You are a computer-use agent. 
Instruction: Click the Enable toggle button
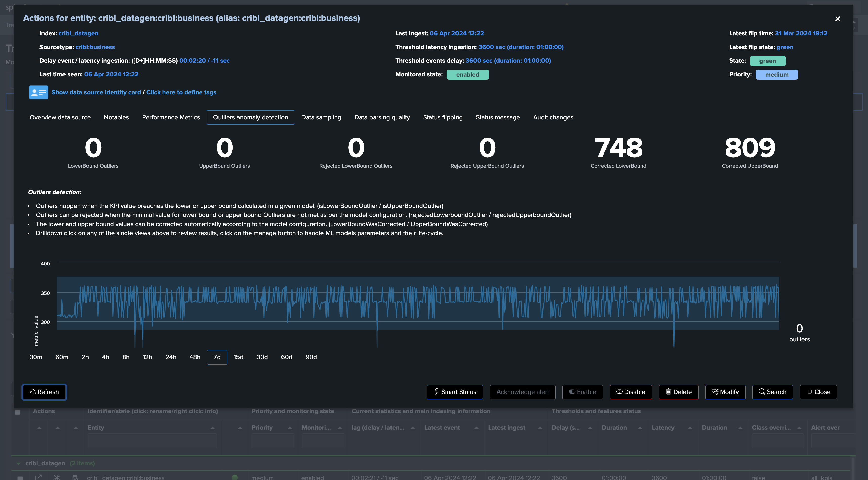click(x=583, y=392)
